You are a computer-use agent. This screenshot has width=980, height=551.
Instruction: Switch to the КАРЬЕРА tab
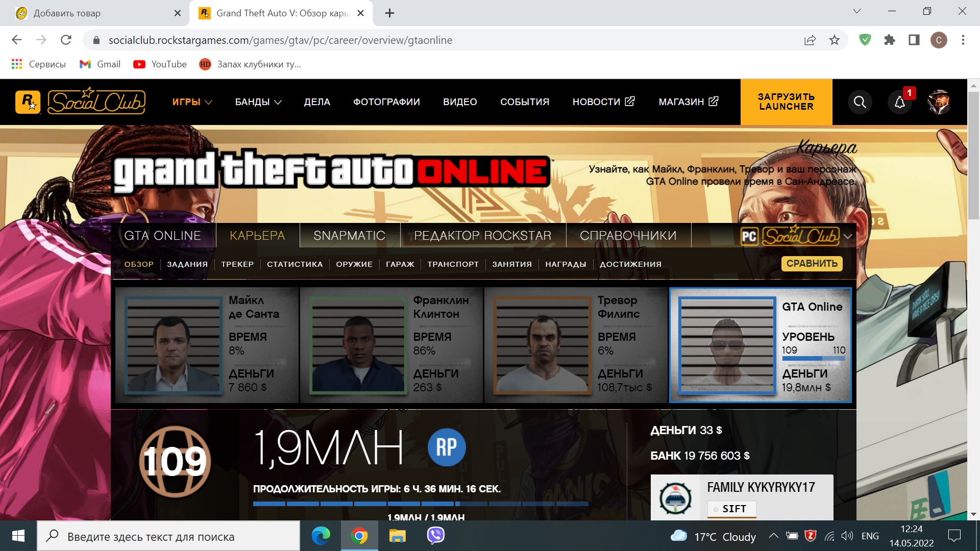tap(257, 236)
